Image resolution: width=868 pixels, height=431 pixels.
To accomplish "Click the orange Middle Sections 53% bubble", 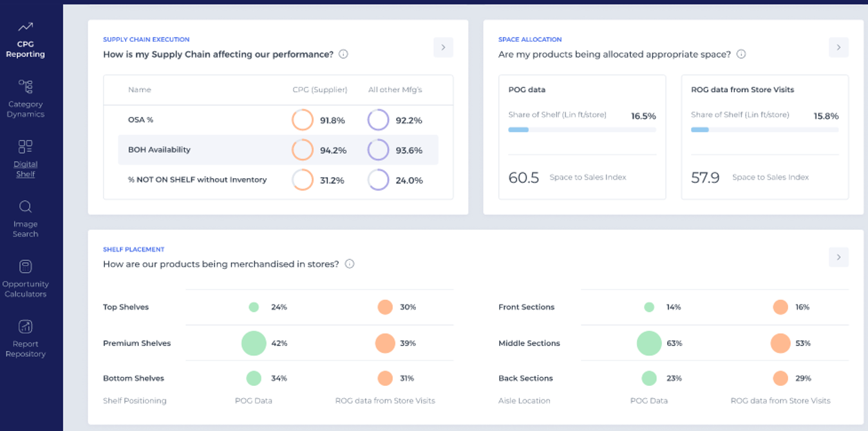I will [780, 344].
